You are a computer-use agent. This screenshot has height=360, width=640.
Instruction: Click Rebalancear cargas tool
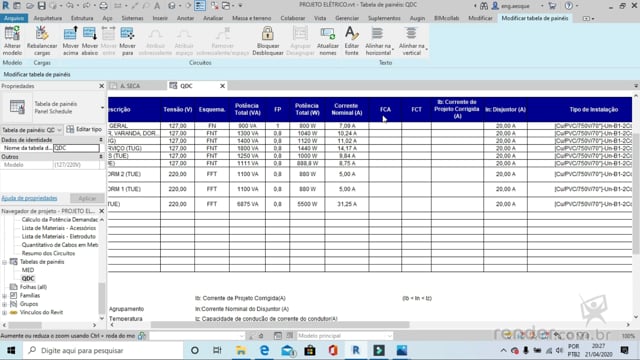coord(42,40)
